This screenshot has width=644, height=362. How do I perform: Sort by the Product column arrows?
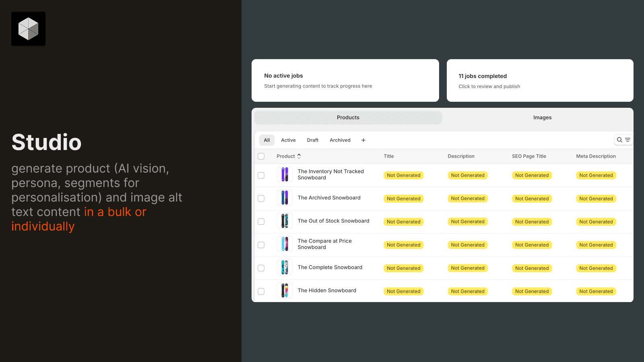tap(299, 156)
